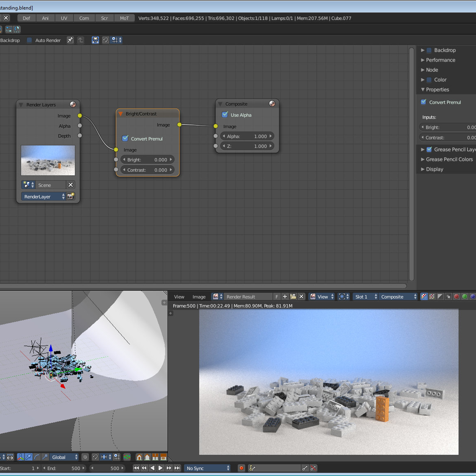Switch to the Com screen layout tab
This screenshot has height=476, width=476.
84,18
